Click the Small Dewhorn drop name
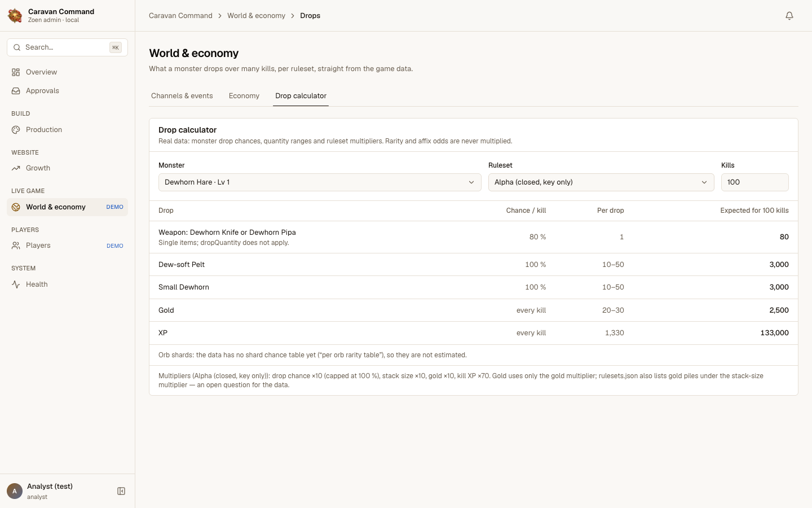 coord(184,287)
